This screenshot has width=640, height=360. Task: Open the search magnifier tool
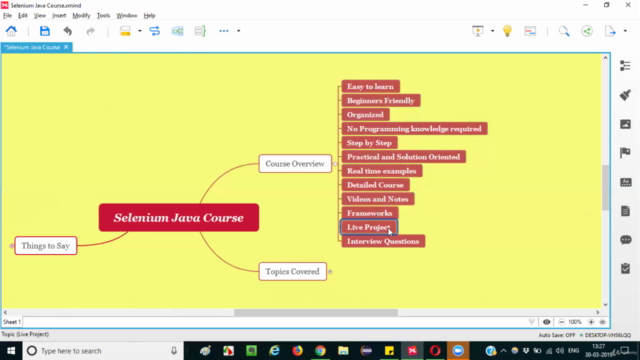click(564, 31)
